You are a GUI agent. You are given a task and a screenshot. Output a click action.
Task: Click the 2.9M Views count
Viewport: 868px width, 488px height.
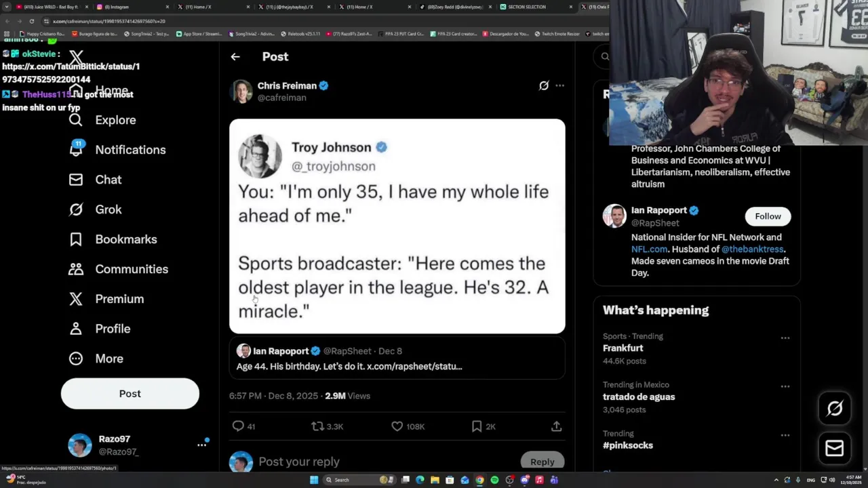click(x=347, y=396)
